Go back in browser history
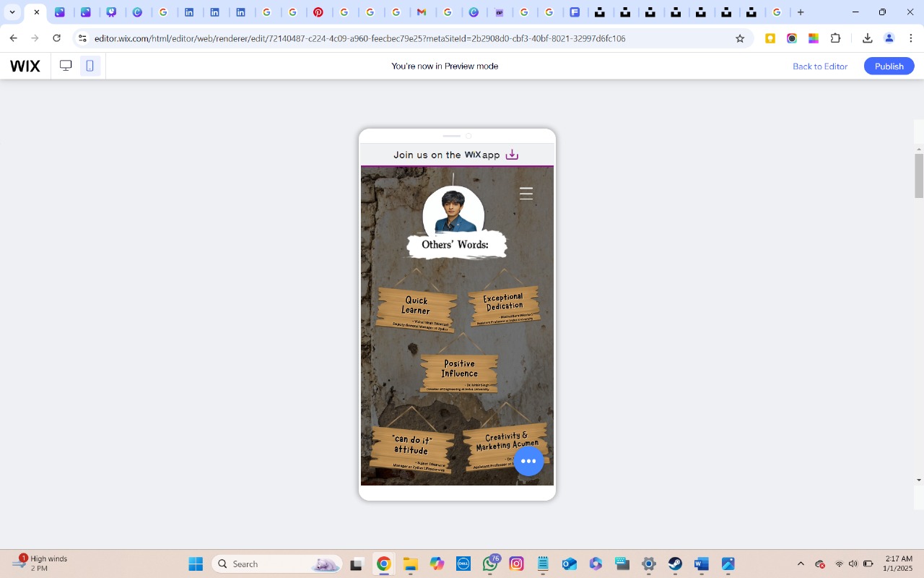Image resolution: width=924 pixels, height=578 pixels. [x=13, y=38]
